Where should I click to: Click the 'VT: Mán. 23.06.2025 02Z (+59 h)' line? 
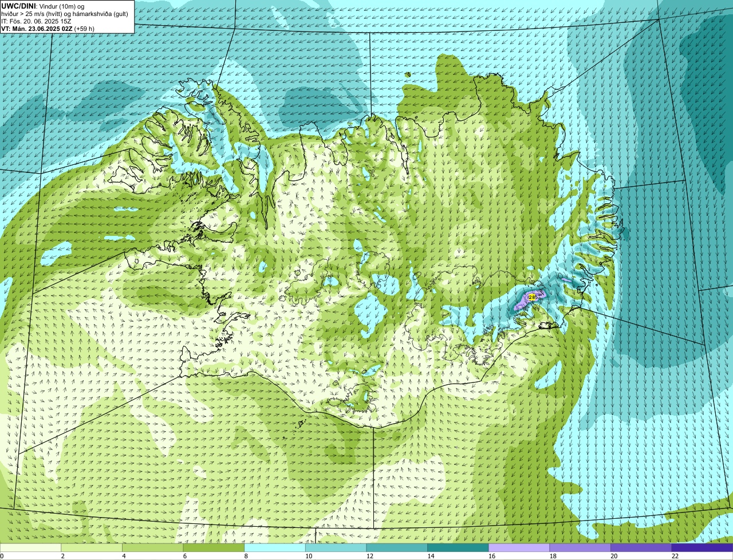click(48, 29)
